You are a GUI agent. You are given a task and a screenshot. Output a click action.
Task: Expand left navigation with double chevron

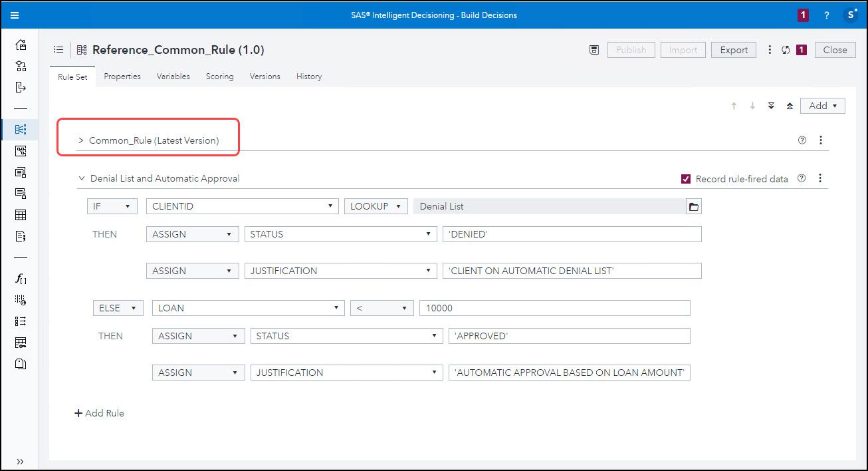[x=21, y=461]
